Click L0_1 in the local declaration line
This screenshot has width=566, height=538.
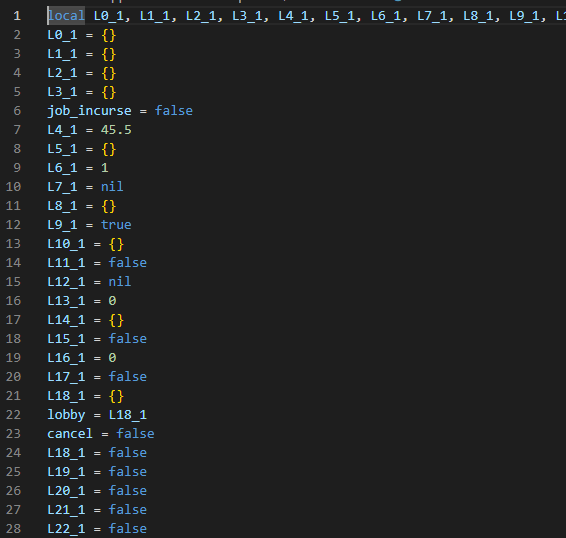(109, 16)
